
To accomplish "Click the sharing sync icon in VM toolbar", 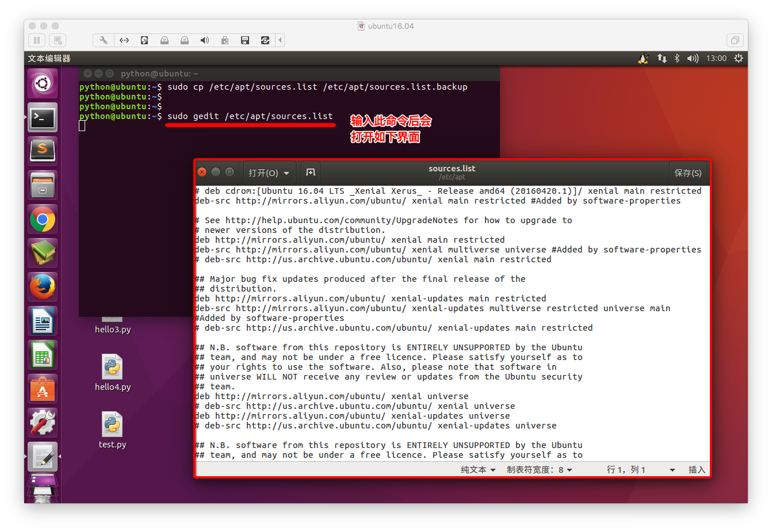I will 265,40.
